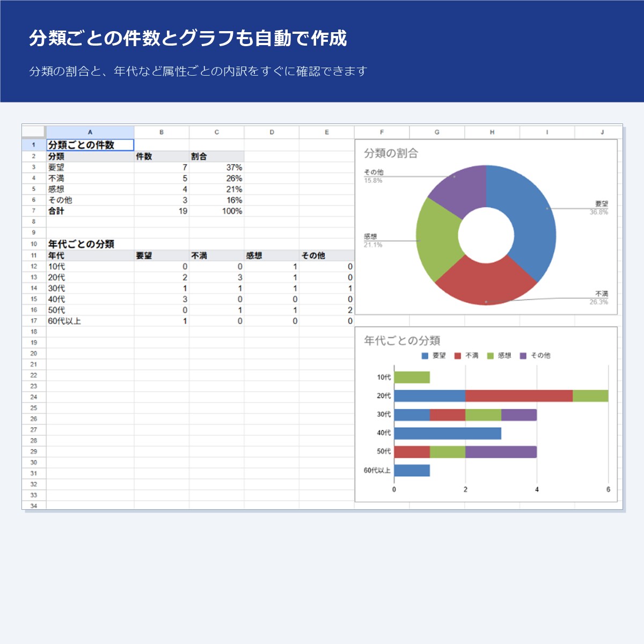Click column B header
This screenshot has height=644, width=644.
pos(162,132)
